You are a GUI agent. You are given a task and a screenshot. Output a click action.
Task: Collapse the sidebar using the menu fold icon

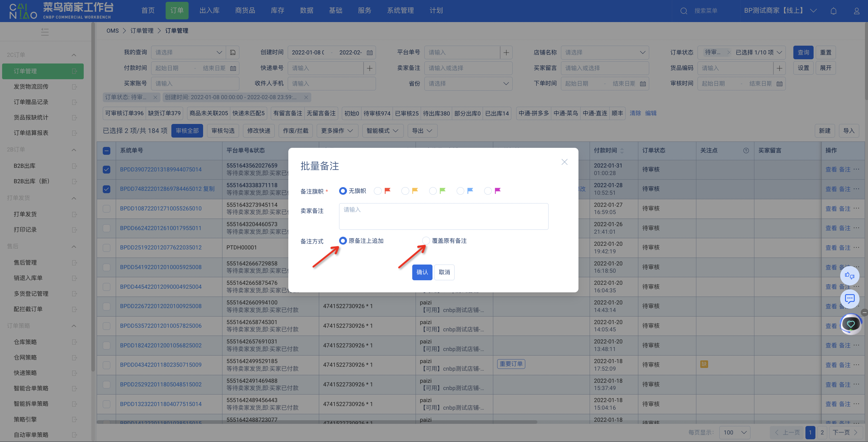click(x=45, y=32)
